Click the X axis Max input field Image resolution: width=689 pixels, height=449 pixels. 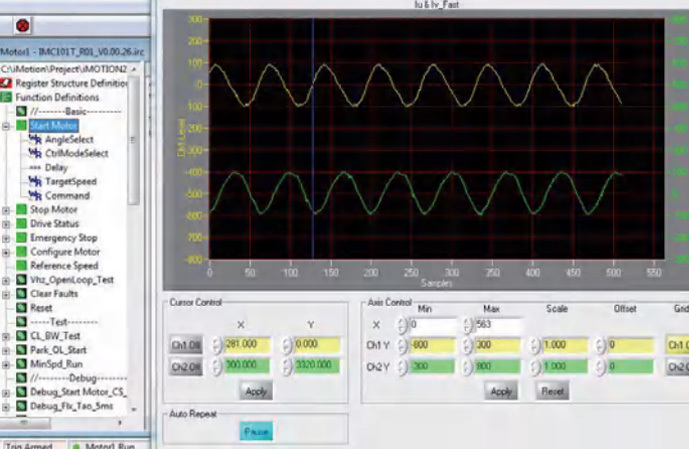pyautogui.click(x=498, y=325)
